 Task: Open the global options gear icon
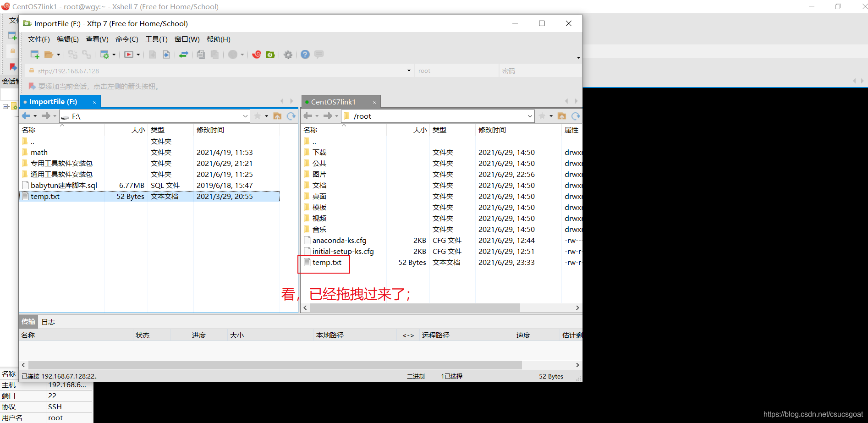(x=288, y=55)
